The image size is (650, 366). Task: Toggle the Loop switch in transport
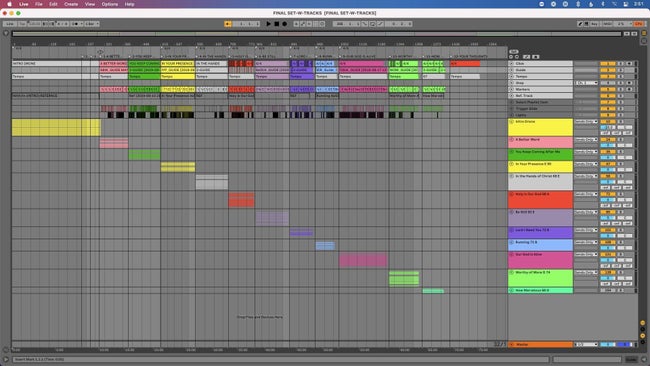click(x=372, y=24)
